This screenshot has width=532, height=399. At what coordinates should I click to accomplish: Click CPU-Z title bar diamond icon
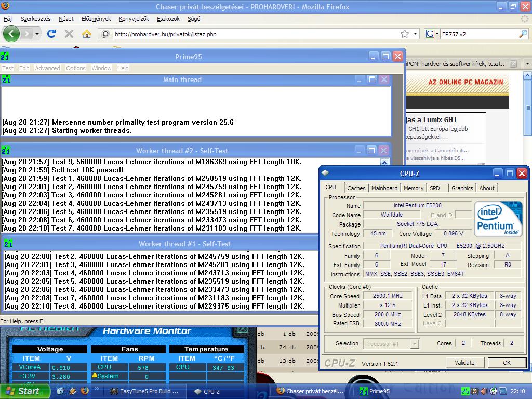325,173
